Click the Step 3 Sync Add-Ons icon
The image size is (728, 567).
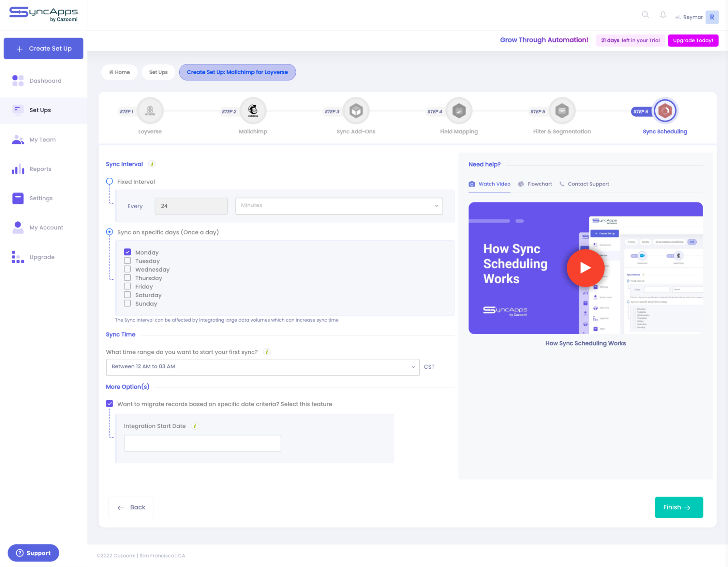coord(356,110)
